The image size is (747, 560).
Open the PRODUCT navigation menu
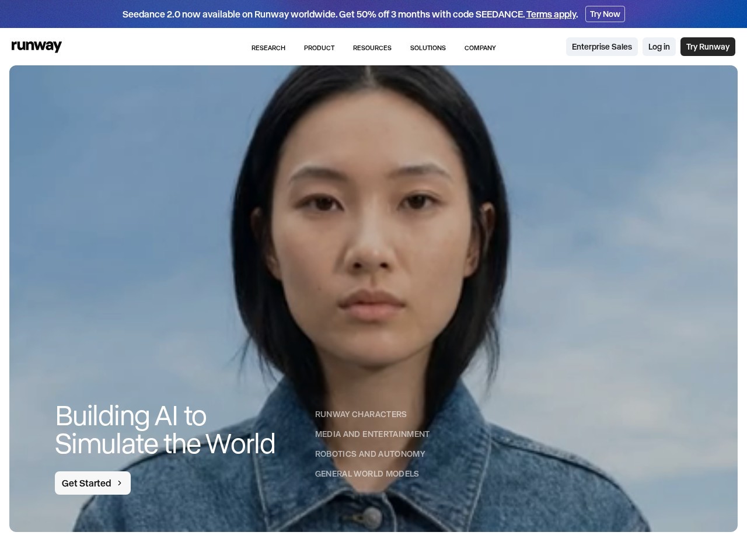319,48
